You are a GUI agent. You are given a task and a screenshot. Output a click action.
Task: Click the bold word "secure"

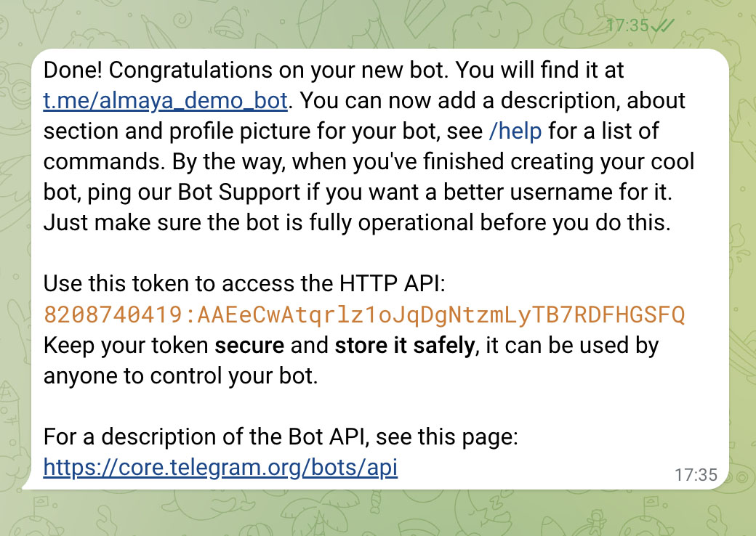pos(249,345)
